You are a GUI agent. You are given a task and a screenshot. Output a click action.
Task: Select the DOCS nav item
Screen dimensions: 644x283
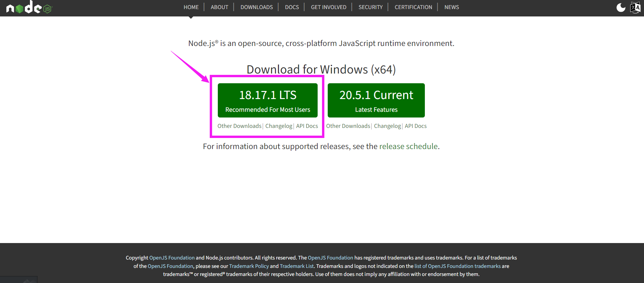coord(292,7)
